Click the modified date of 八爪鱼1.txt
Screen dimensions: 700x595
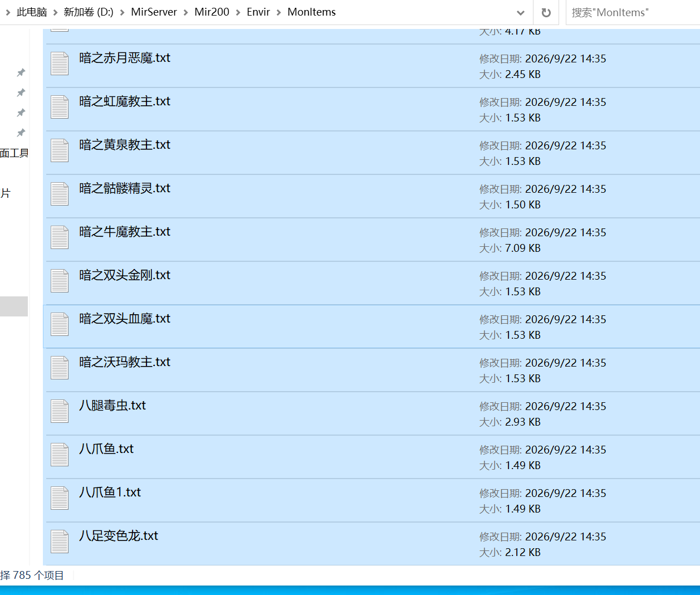(x=566, y=493)
